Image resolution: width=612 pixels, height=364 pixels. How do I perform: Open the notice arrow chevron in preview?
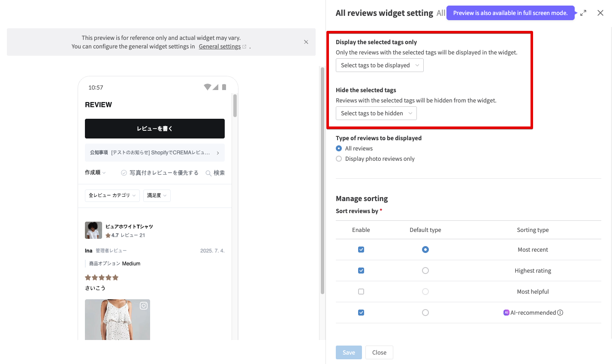pyautogui.click(x=218, y=153)
